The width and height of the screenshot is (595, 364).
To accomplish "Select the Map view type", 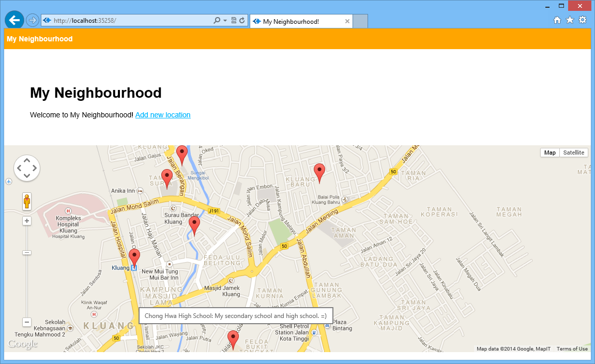I will pos(550,153).
